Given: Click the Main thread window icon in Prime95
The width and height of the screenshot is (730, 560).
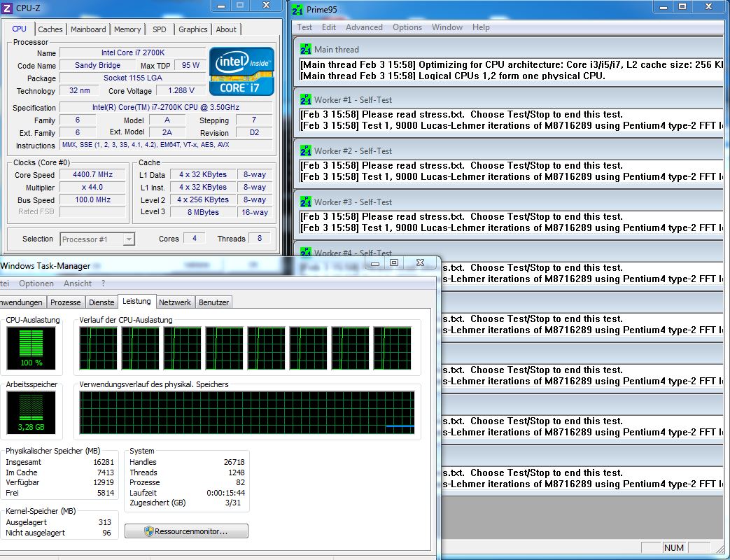Looking at the screenshot, I should point(305,49).
